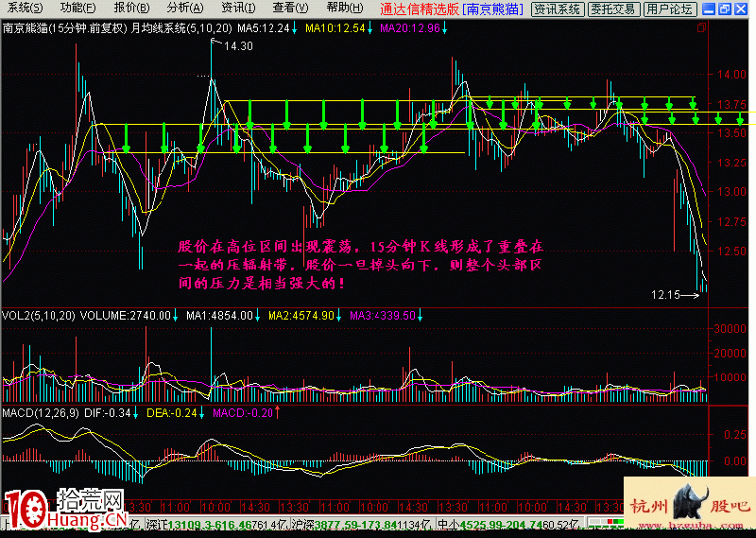Click the 0.00 MACD axis label
This screenshot has height=538, width=756.
coord(735,461)
